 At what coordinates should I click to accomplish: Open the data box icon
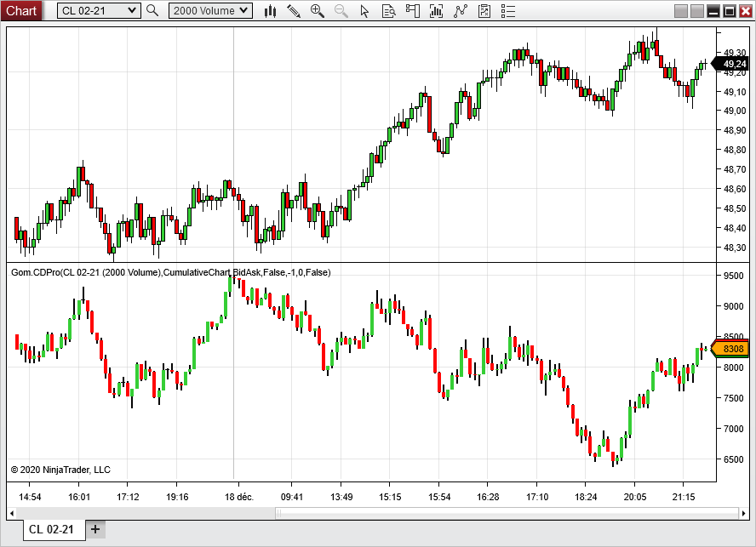(389, 11)
